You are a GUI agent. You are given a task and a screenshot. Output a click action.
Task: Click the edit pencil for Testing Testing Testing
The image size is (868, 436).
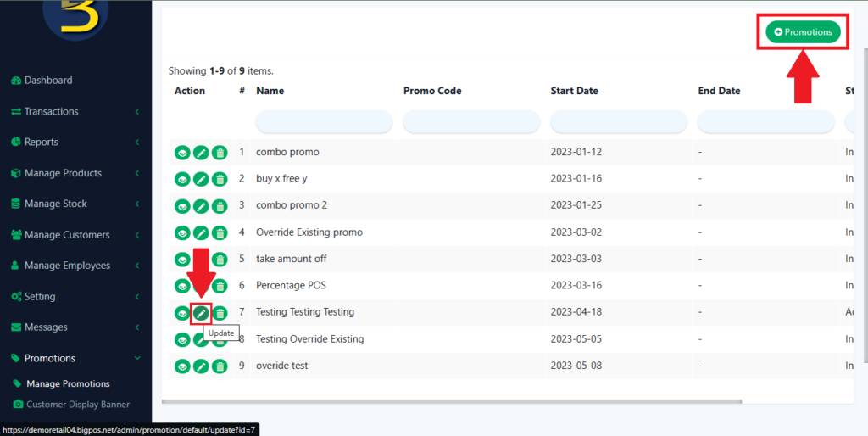[x=201, y=313]
